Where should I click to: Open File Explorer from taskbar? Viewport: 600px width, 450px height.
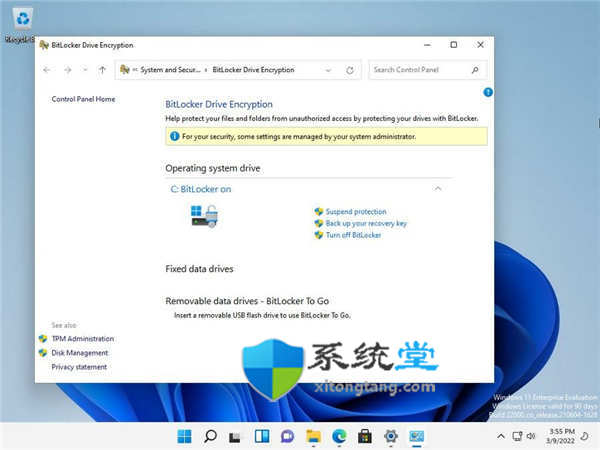[x=313, y=436]
